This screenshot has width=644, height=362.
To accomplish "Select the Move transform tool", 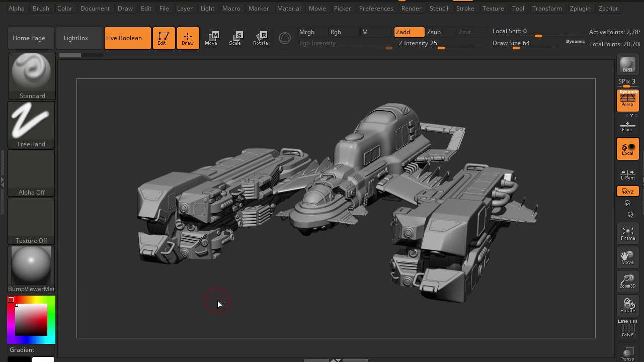I will click(x=212, y=38).
